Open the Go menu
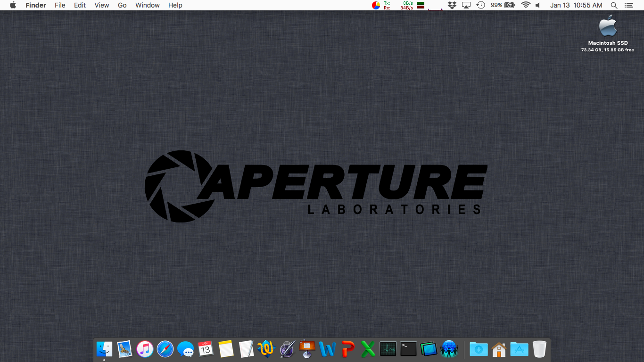The height and width of the screenshot is (362, 644). click(122, 5)
